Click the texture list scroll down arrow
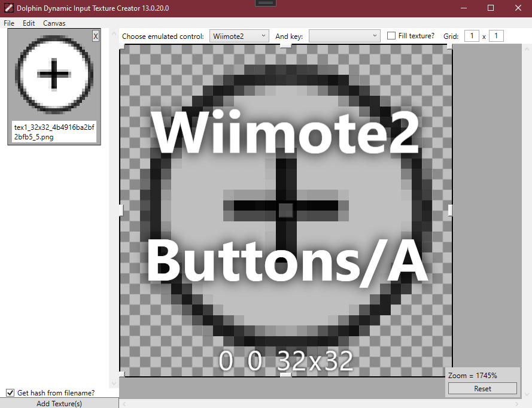This screenshot has height=408, width=532. pyautogui.click(x=114, y=383)
